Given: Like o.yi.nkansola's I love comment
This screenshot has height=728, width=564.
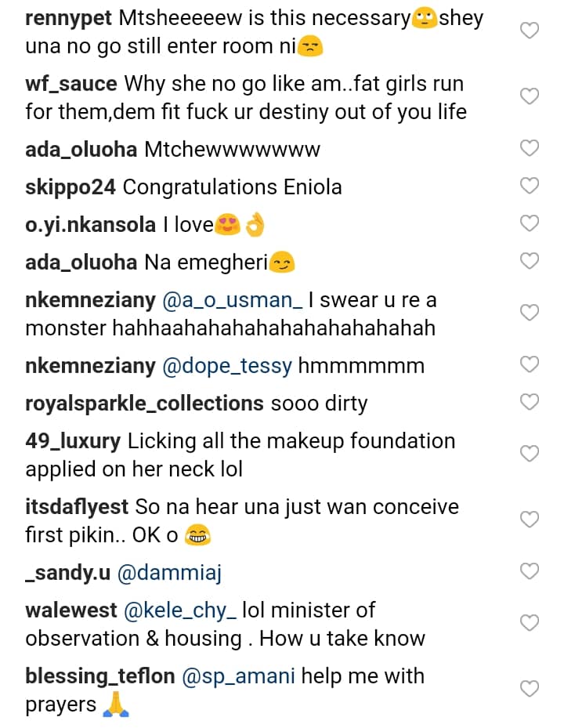Looking at the screenshot, I should point(530,223).
